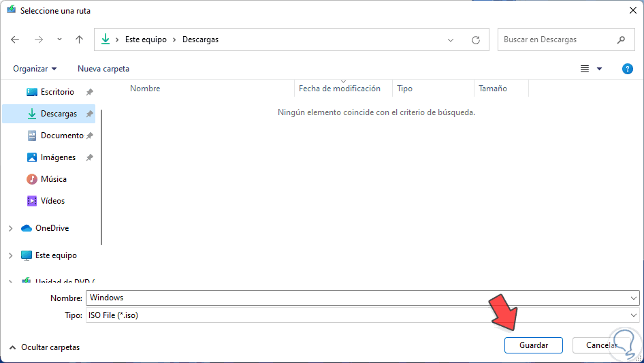Click the pin icon beside Descargas
The height and width of the screenshot is (363, 644).
click(90, 114)
